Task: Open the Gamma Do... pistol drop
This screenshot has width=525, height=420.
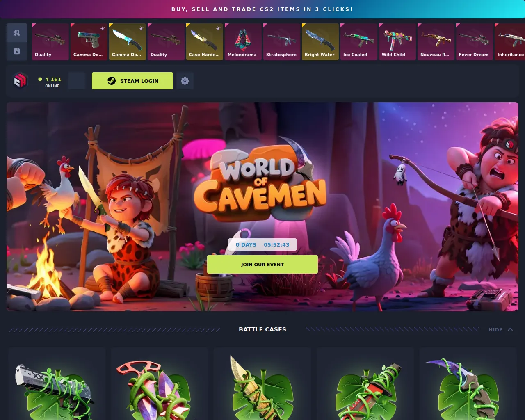Action: [89, 42]
